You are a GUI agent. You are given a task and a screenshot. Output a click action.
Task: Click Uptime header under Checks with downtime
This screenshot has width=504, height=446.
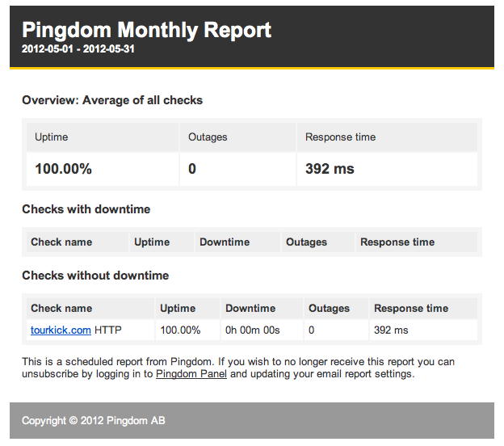pos(162,242)
